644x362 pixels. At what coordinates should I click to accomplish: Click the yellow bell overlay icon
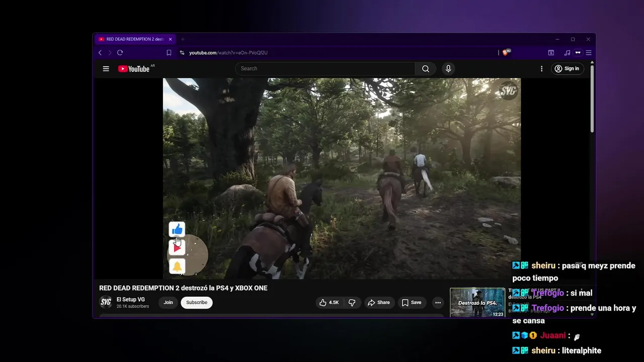point(177,266)
